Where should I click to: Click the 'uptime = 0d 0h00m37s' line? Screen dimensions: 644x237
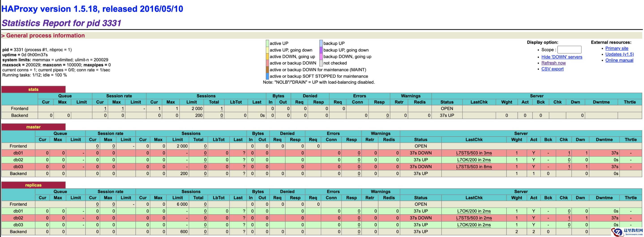click(25, 55)
